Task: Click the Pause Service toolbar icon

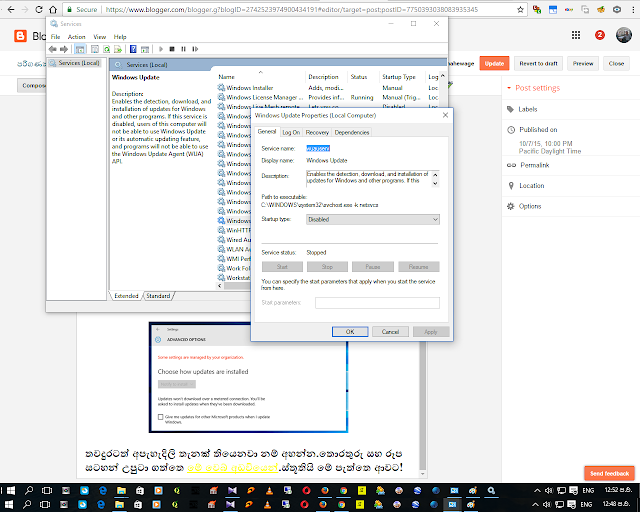Action: pos(183,49)
